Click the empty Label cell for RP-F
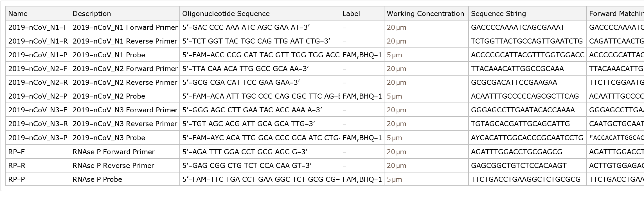 click(x=362, y=152)
